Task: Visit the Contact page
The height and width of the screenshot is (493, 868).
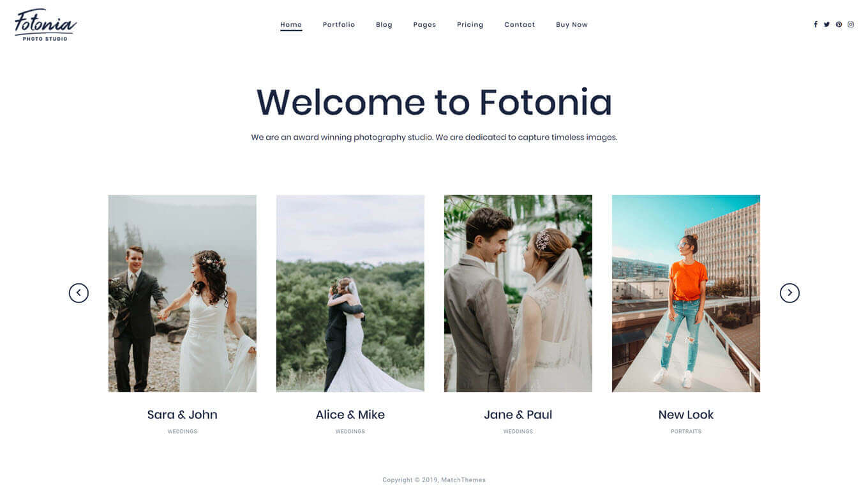Action: pyautogui.click(x=520, y=25)
